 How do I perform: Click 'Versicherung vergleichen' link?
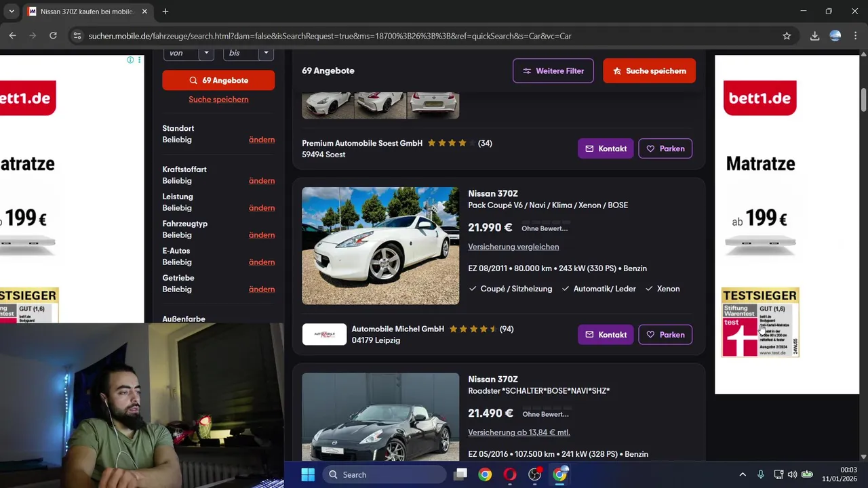[513, 247]
